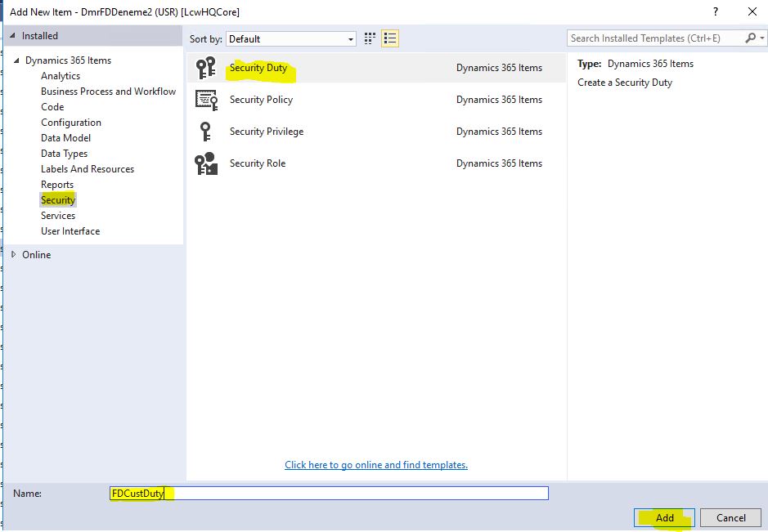This screenshot has width=768, height=532.
Task: Follow the go online find templates link
Action: pyautogui.click(x=376, y=465)
